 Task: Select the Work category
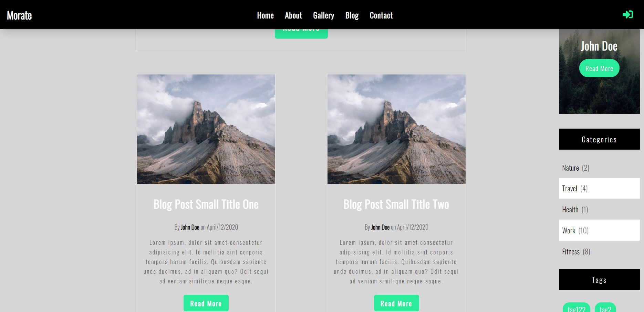pyautogui.click(x=600, y=230)
